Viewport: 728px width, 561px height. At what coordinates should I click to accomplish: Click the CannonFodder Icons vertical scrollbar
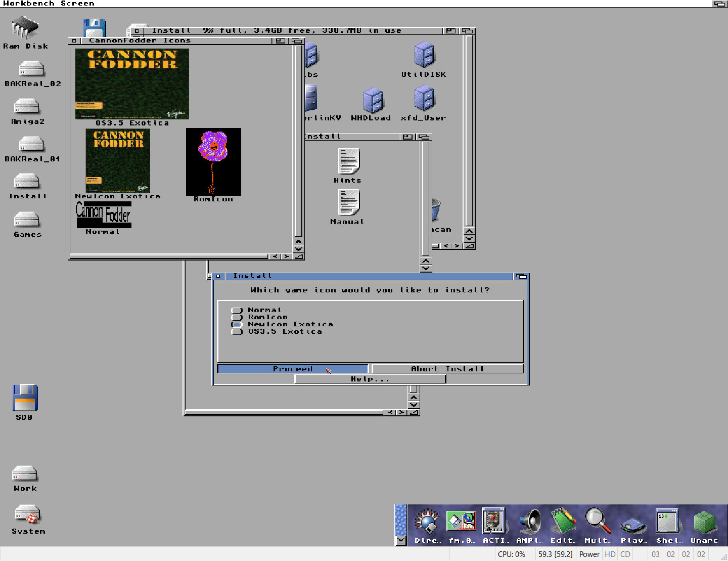[298, 141]
